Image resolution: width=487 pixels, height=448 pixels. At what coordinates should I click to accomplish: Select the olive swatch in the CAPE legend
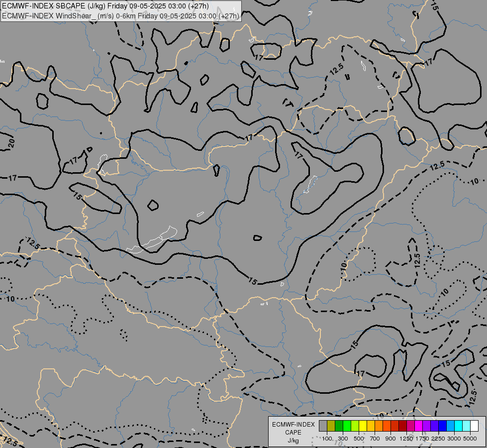[x=331, y=426]
